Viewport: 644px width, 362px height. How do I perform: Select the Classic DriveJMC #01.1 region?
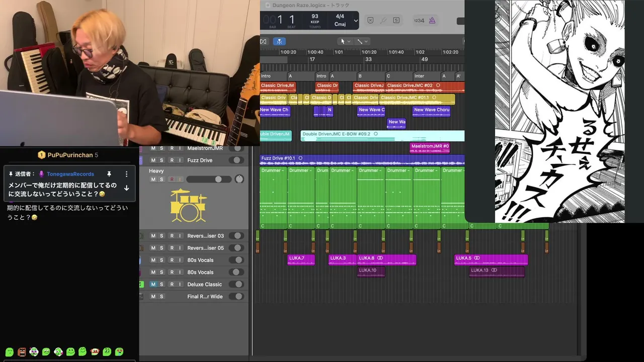417,100
